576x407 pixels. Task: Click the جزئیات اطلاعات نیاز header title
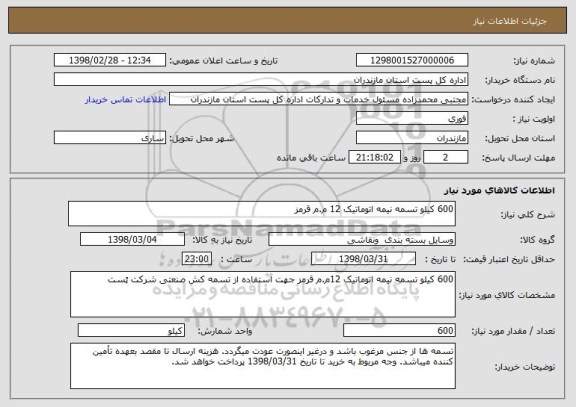coord(510,21)
